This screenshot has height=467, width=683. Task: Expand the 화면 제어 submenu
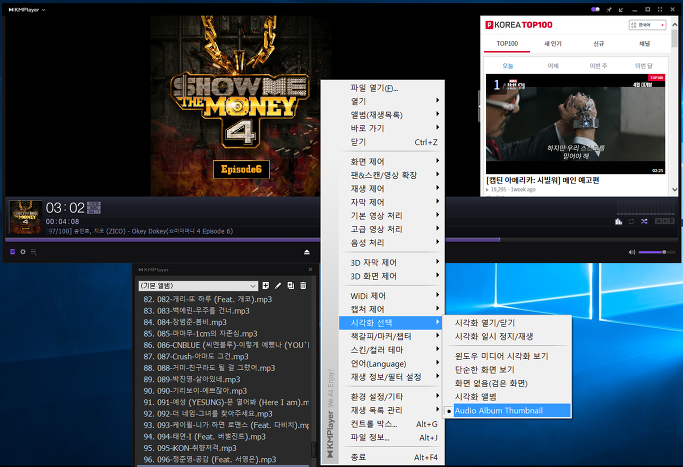tap(391, 162)
